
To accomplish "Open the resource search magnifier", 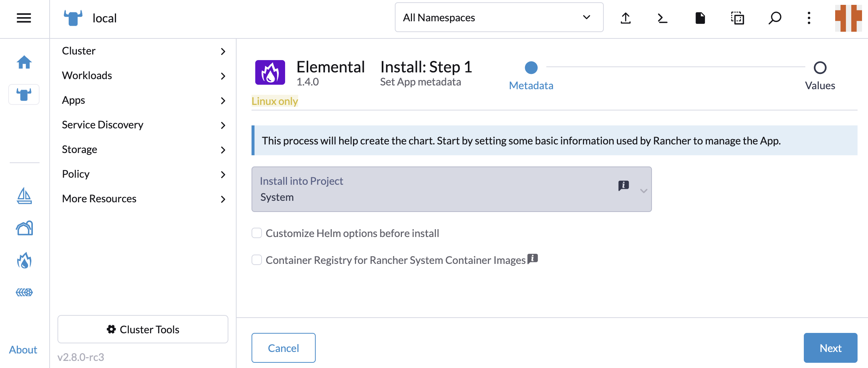I will [x=775, y=18].
